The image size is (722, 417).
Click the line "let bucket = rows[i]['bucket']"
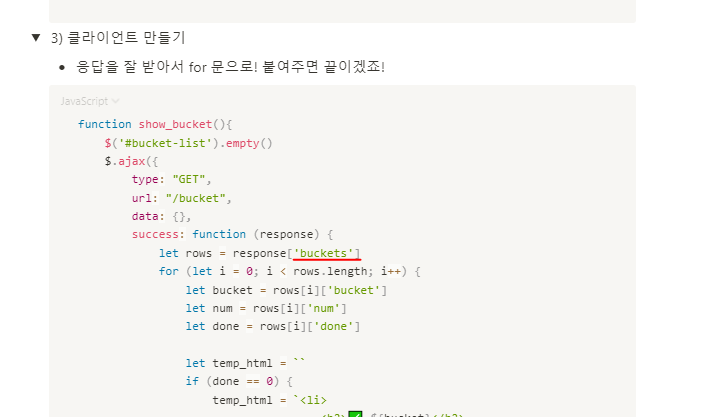pos(286,290)
